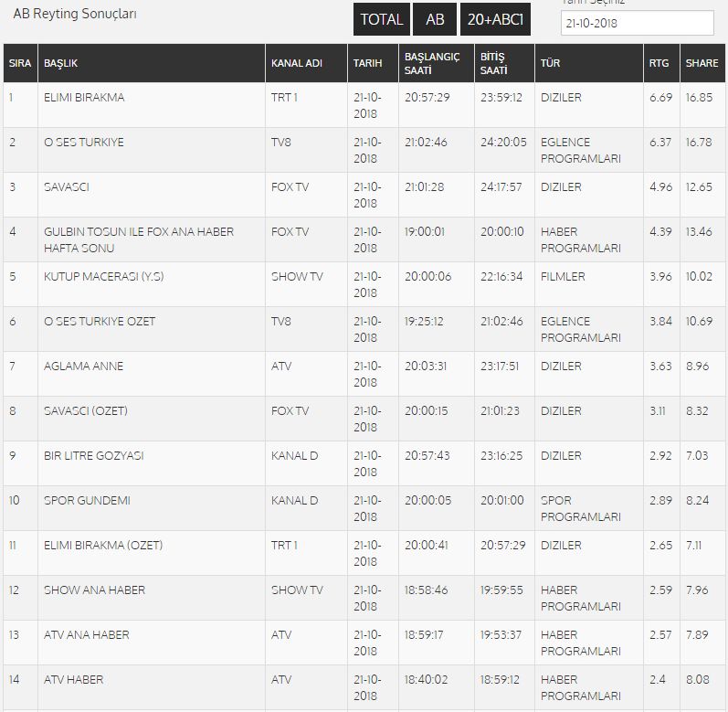Click share value 7.89

697,635
